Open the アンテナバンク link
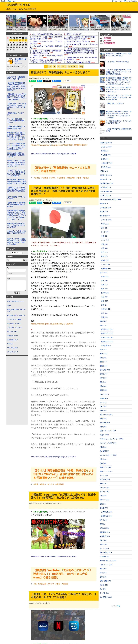 click(13, 352)
